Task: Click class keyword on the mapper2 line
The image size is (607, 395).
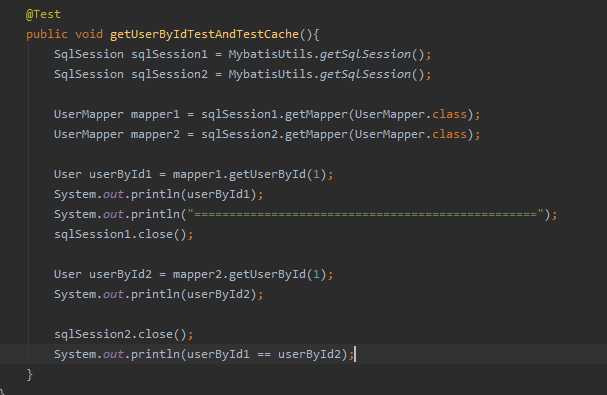Action: (449, 134)
